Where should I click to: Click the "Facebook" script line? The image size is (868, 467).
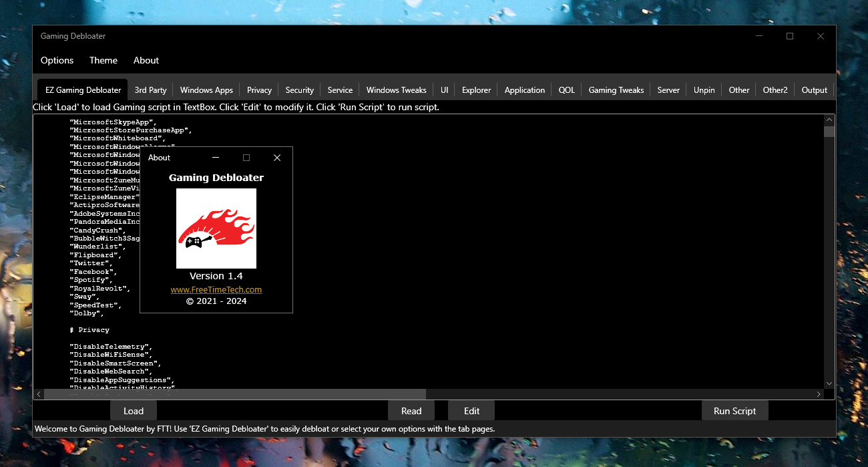[x=93, y=272]
